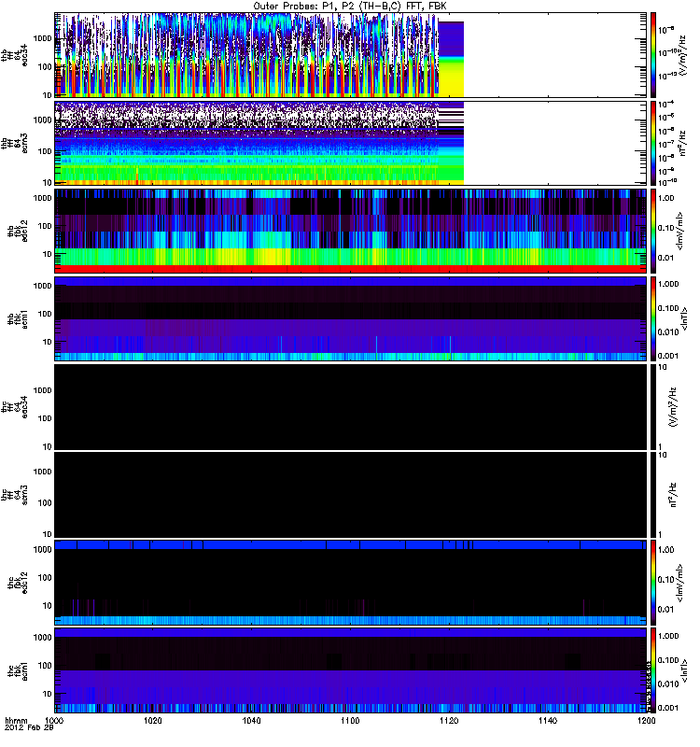
Task: Click the 1000 time tick label
Action: click(55, 722)
